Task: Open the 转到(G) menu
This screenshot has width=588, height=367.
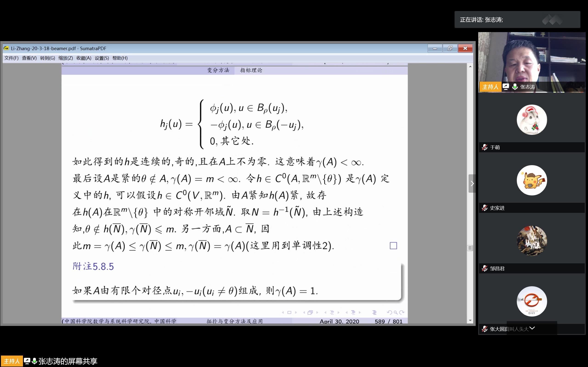Action: click(x=47, y=58)
